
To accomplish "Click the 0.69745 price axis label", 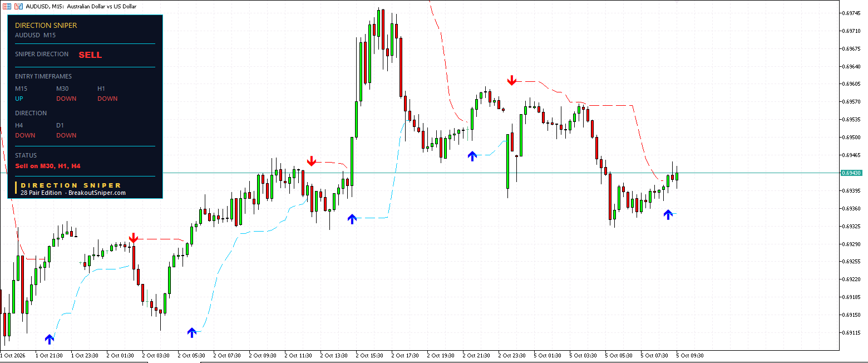I will (852, 13).
